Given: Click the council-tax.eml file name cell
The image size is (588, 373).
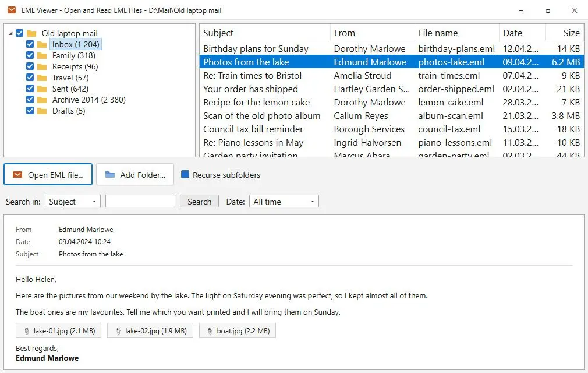Looking at the screenshot, I should [x=449, y=129].
